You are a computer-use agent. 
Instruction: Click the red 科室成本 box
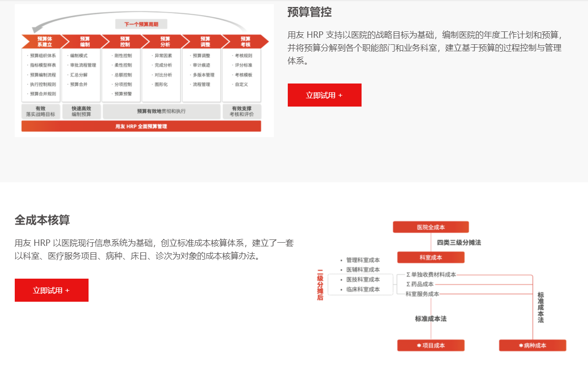(x=431, y=257)
